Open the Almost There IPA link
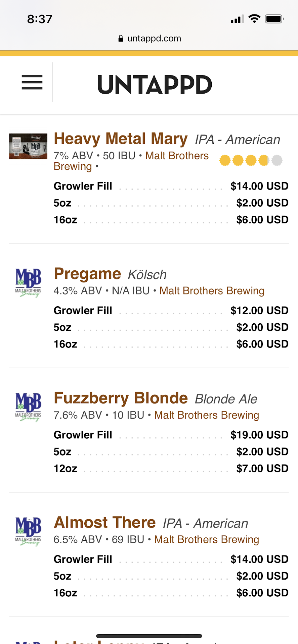Screen dimensions: 298x644 coord(105,523)
